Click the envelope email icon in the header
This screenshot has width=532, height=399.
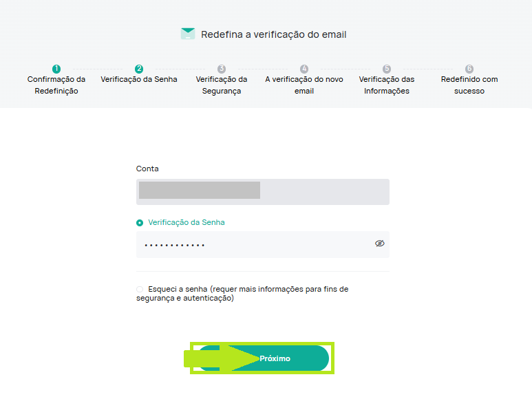(188, 34)
